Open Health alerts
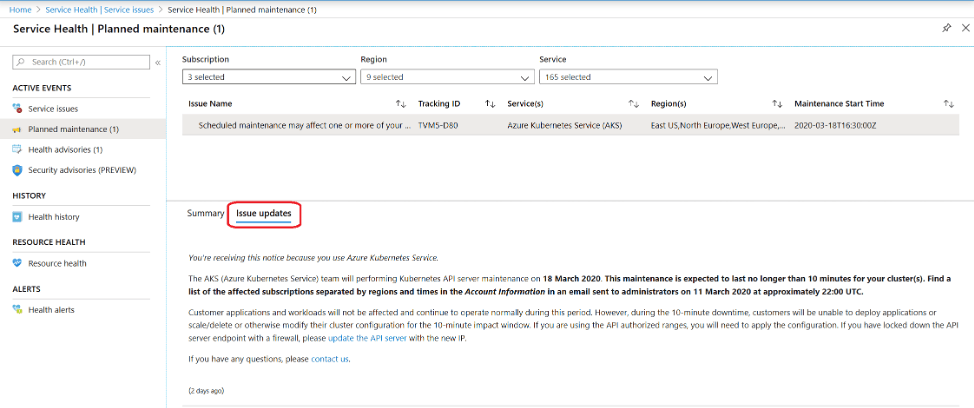This screenshot has height=408, width=974. click(x=51, y=310)
